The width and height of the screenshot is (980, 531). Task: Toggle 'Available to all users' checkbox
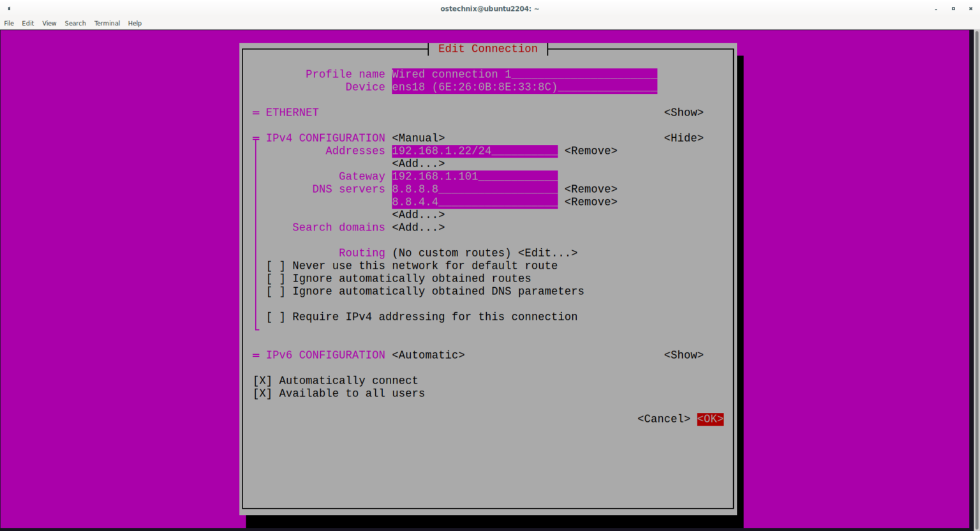[263, 393]
